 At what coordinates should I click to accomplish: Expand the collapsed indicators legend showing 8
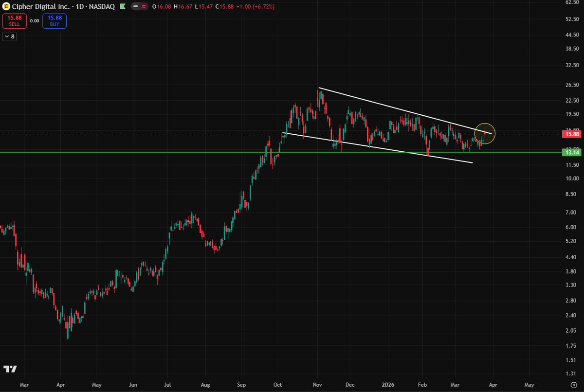click(9, 36)
